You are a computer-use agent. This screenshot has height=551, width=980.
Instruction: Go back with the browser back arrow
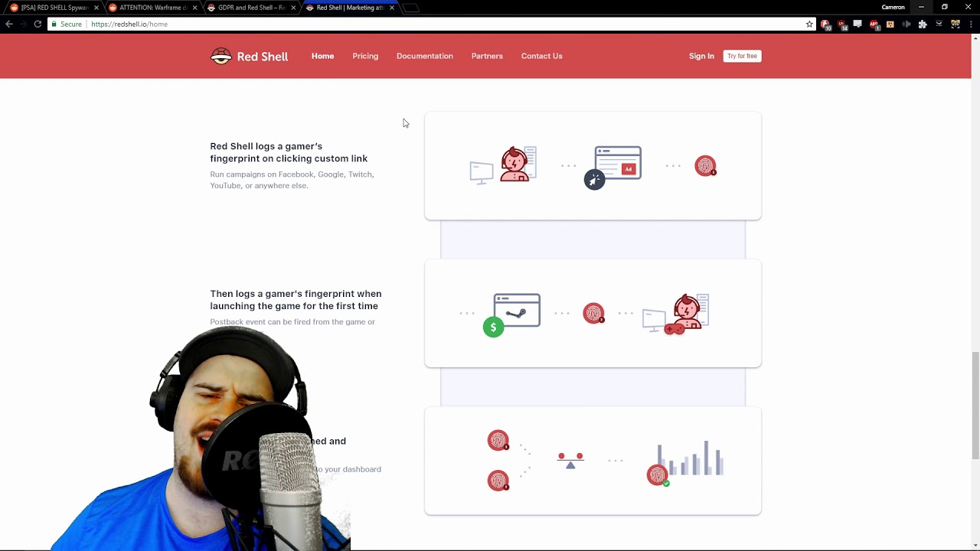pos(9,24)
